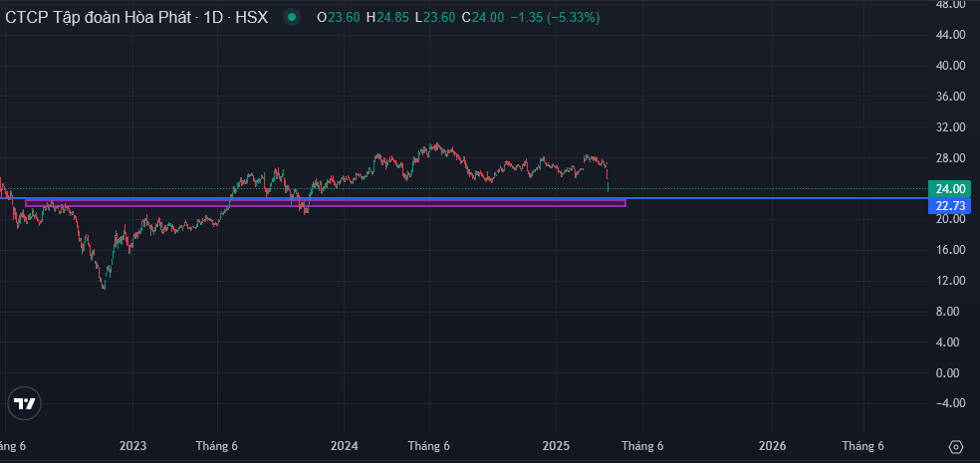Click the symbol name CTCP Tập đoàn Hòa Phát

[98, 18]
